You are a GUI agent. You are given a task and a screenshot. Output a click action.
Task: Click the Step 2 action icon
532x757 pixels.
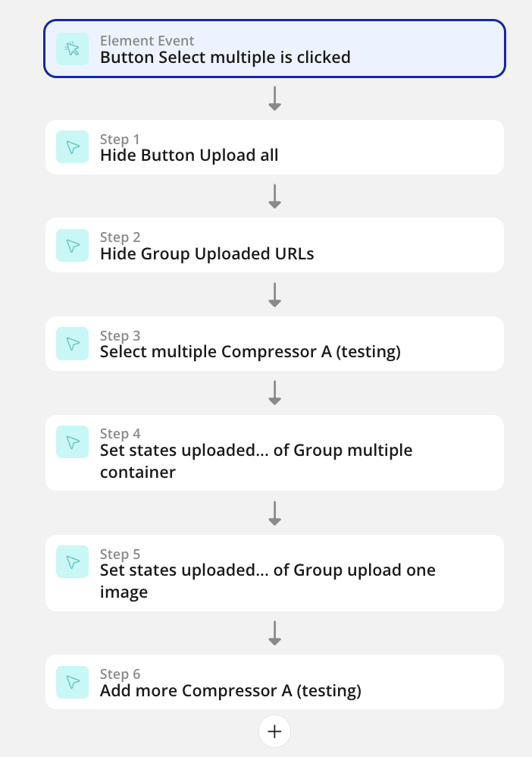coord(73,245)
